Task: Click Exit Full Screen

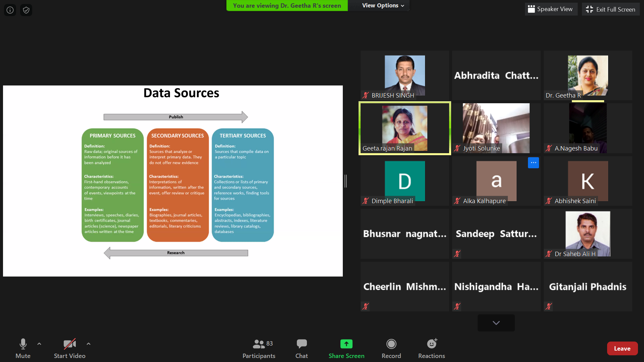Action: (610, 9)
